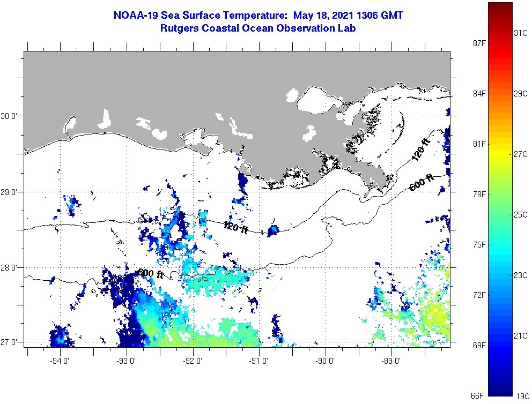532x404 pixels.
Task: Click the '120 ft' contour label near -91
Action: (236, 227)
